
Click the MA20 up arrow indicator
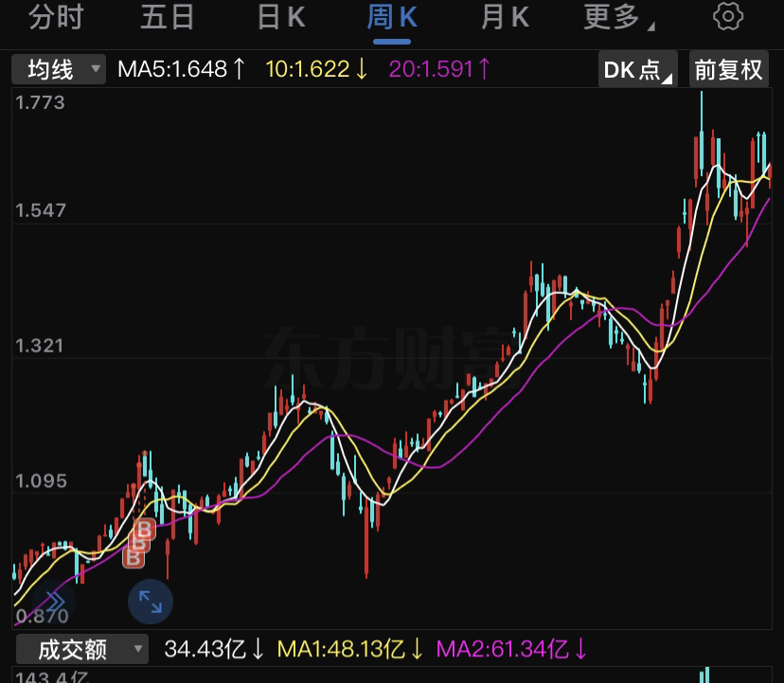(484, 69)
